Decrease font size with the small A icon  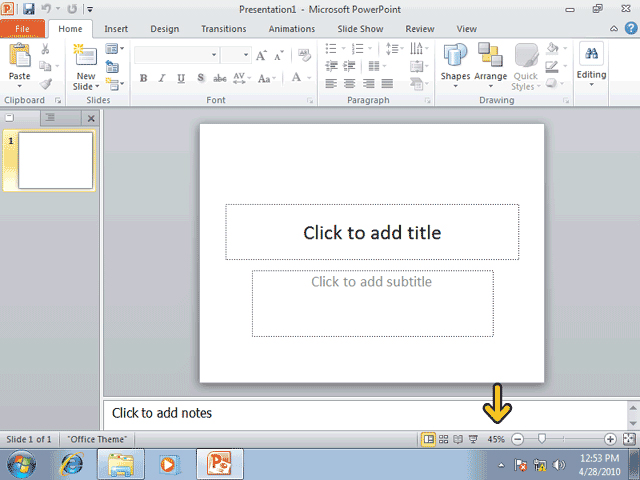point(279,56)
